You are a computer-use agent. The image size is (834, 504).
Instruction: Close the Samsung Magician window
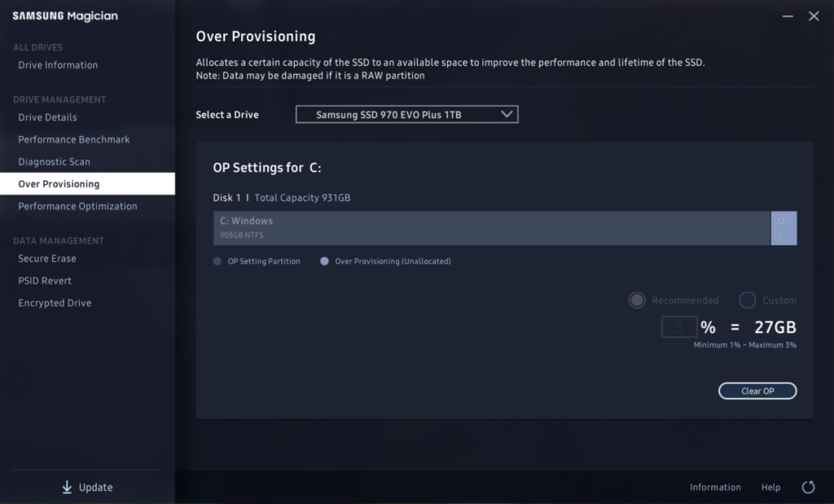coord(814,16)
